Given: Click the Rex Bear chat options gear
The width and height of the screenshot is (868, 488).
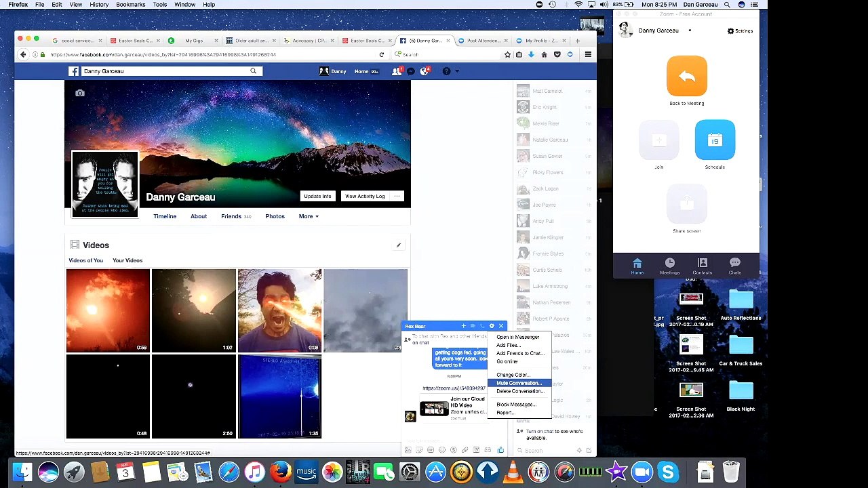Looking at the screenshot, I should [x=492, y=326].
